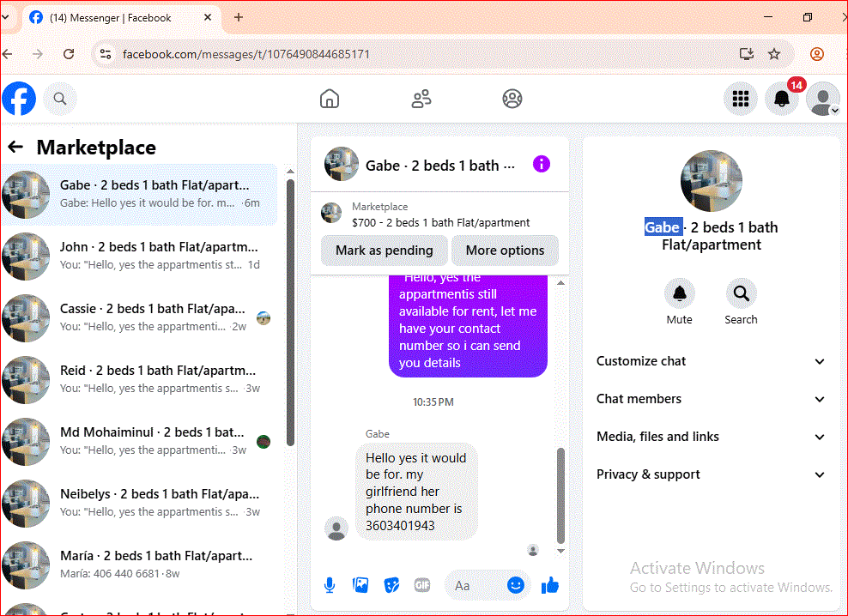This screenshot has width=848, height=616.
Task: Open John conversation in list
Action: click(x=139, y=256)
